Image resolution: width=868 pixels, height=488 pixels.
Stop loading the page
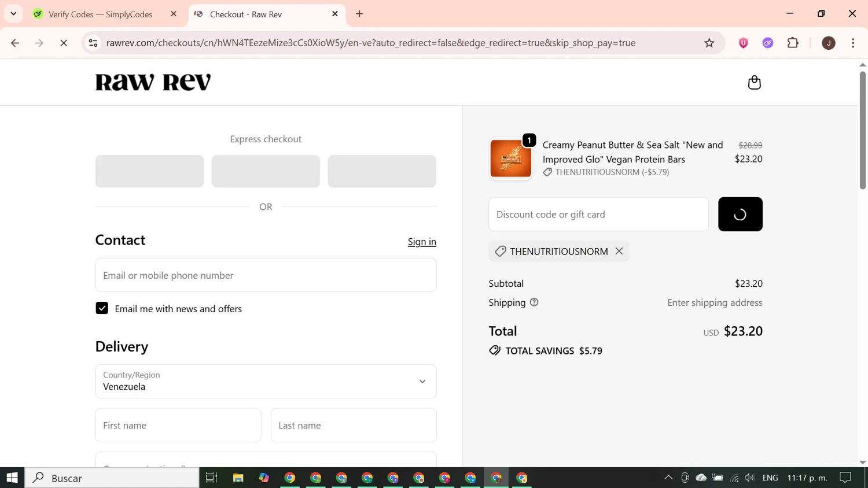64,43
